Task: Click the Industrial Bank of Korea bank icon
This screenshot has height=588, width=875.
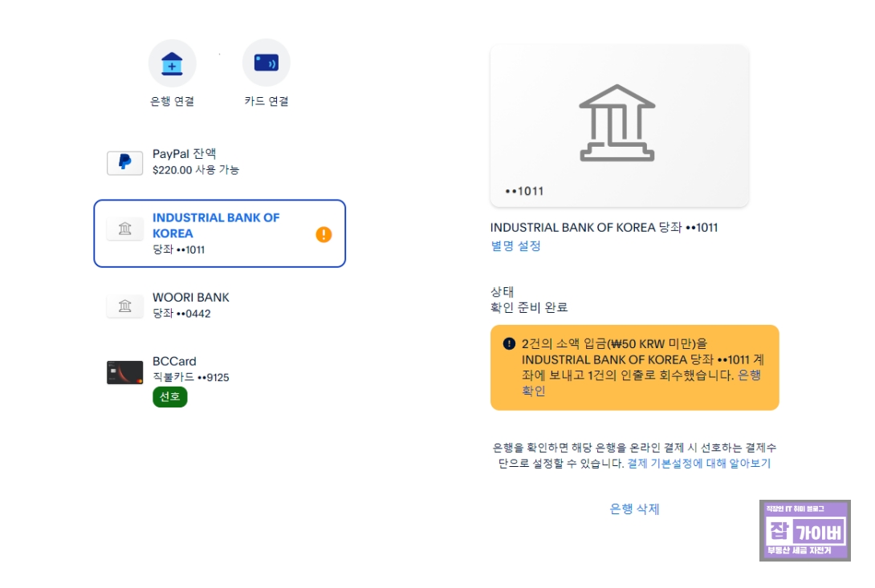Action: pyautogui.click(x=125, y=229)
